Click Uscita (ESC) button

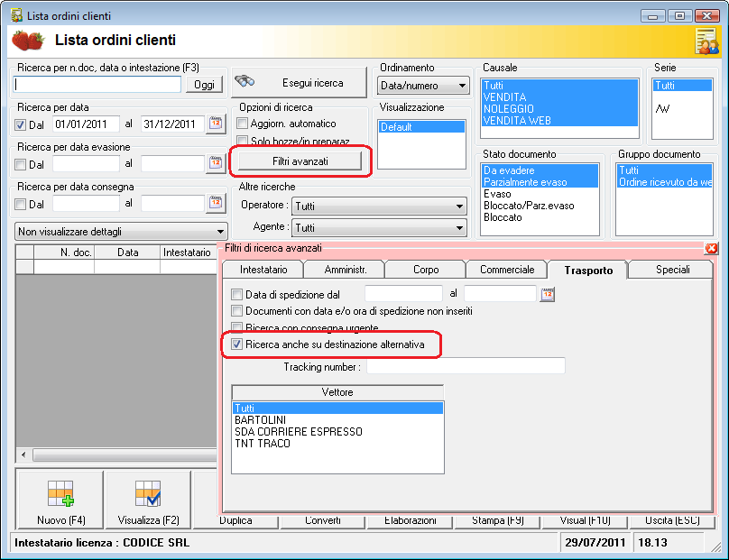[672, 521]
